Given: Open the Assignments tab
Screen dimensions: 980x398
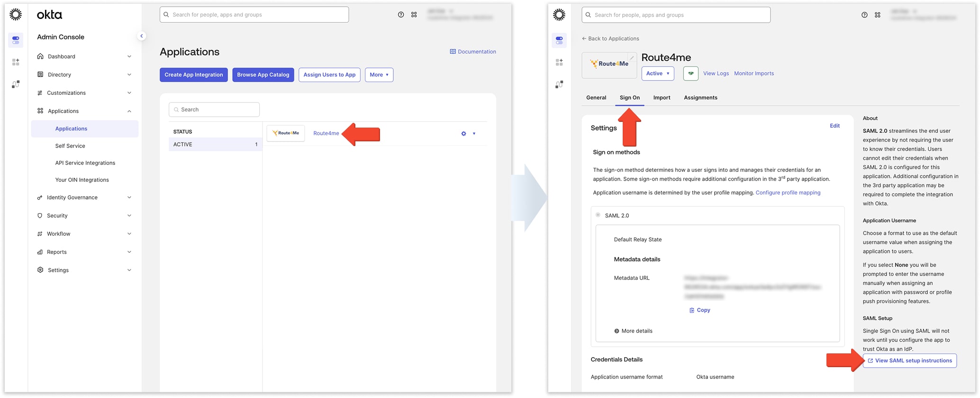Looking at the screenshot, I should (700, 98).
